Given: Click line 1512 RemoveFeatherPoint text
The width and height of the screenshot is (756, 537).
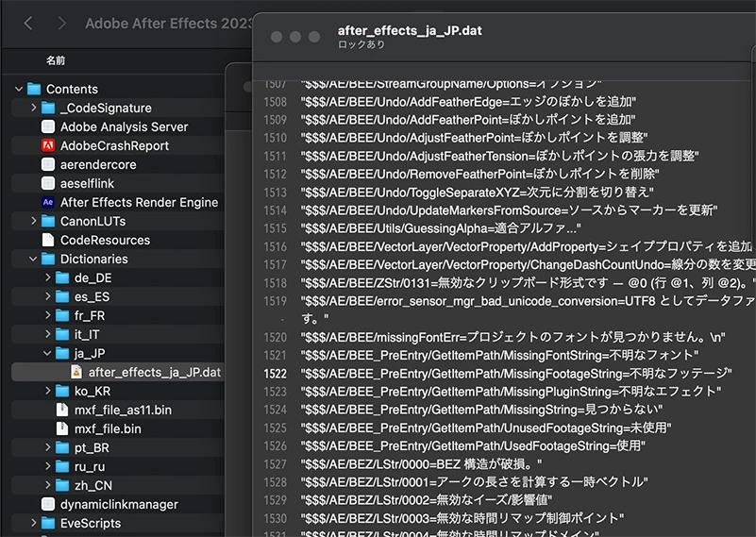Looking at the screenshot, I should pos(479,174).
